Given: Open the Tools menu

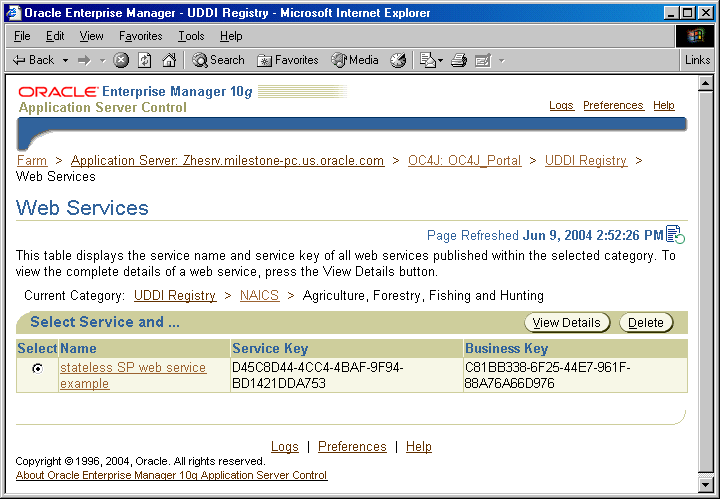Looking at the screenshot, I should (x=191, y=36).
